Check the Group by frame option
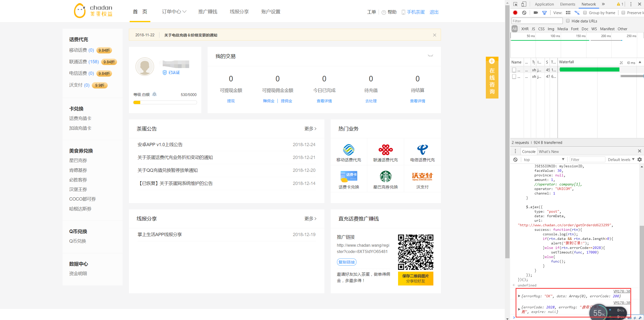Screen dimensions: 644x320 coord(585,13)
